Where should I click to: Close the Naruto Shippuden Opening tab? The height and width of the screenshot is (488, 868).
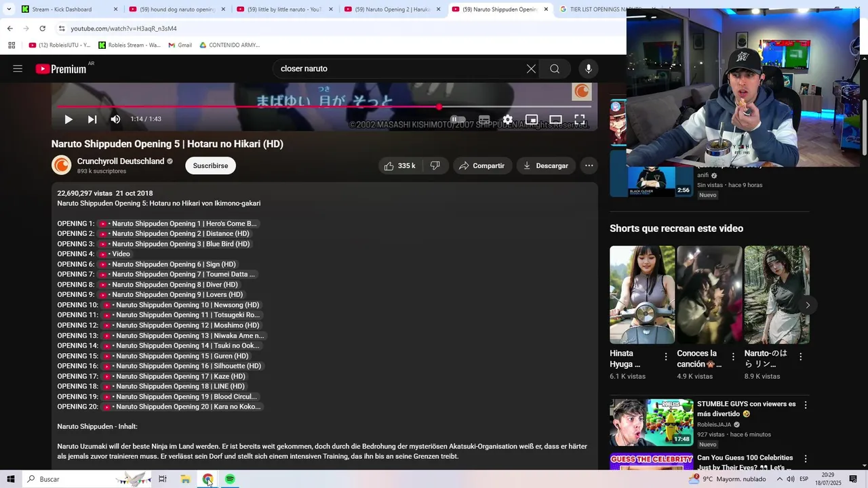coord(546,9)
